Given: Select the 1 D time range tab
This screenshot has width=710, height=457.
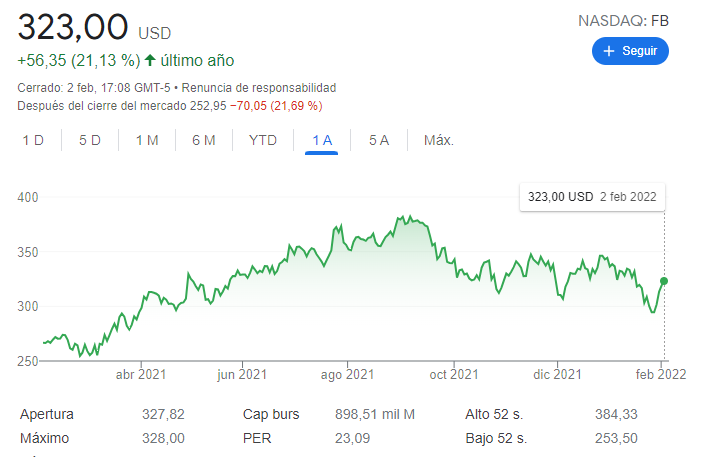Looking at the screenshot, I should [x=33, y=140].
